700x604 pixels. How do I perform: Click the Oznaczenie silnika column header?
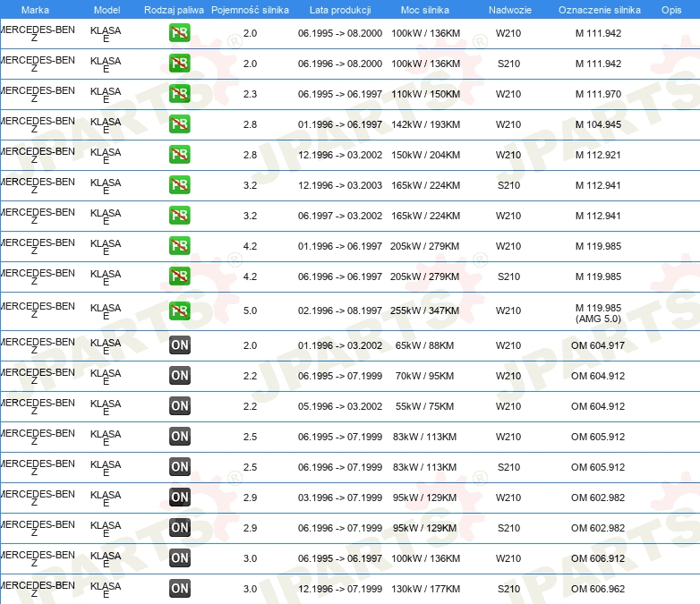click(600, 10)
